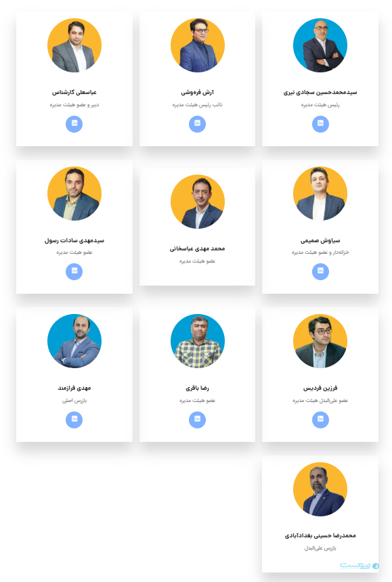392x582 pixels.
Task: Open LinkedIn icon under آرش فره‌وشی
Action: tap(197, 124)
